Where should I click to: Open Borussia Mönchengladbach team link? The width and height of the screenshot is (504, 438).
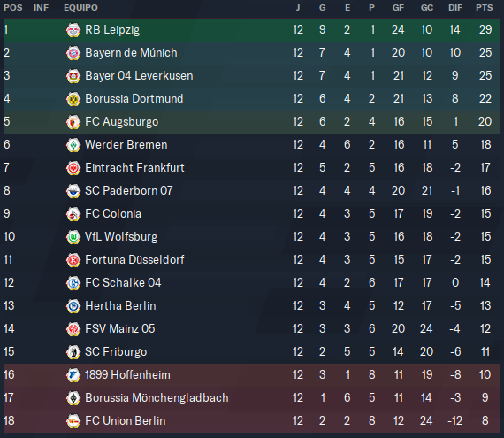[x=157, y=398]
